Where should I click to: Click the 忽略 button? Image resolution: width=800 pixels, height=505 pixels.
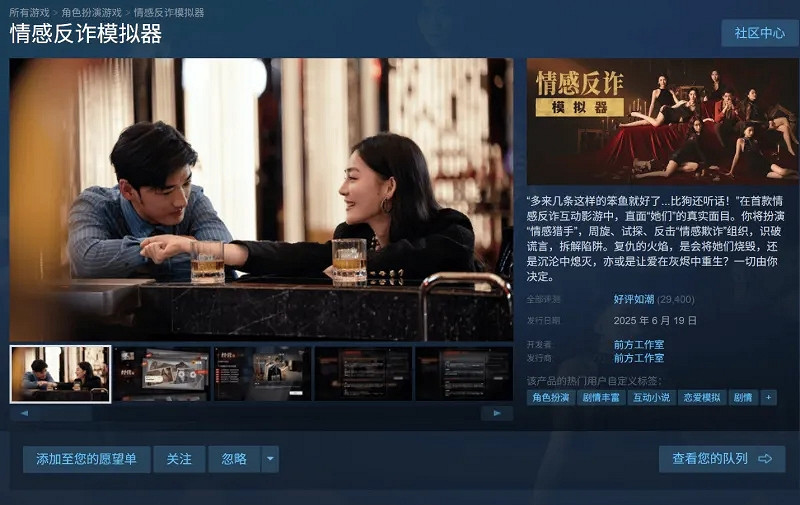234,459
